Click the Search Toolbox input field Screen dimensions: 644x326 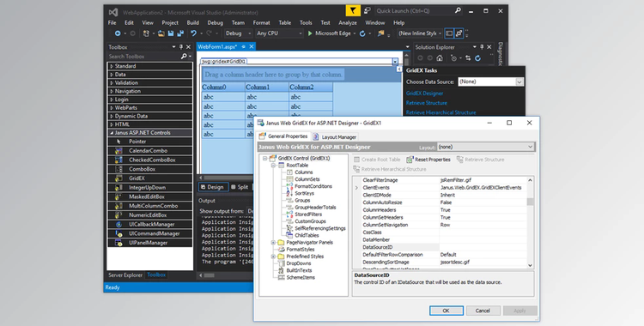point(143,57)
